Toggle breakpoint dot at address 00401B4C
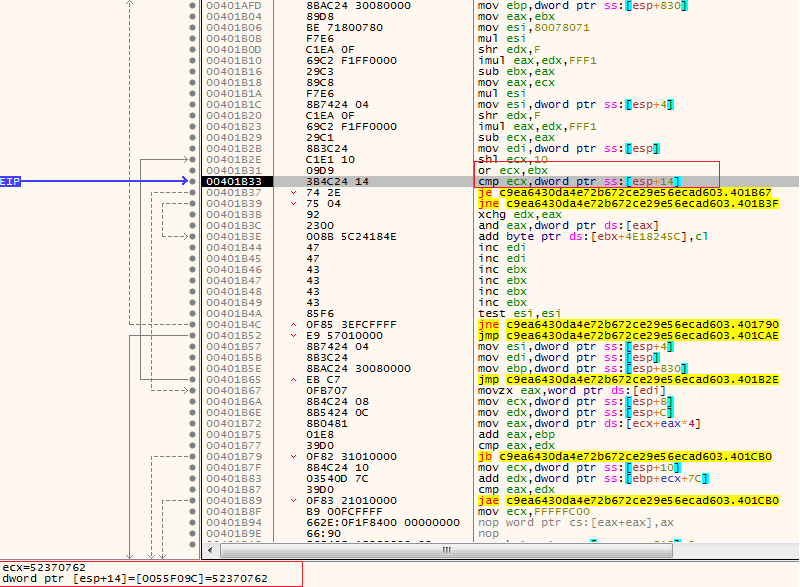 (x=192, y=324)
